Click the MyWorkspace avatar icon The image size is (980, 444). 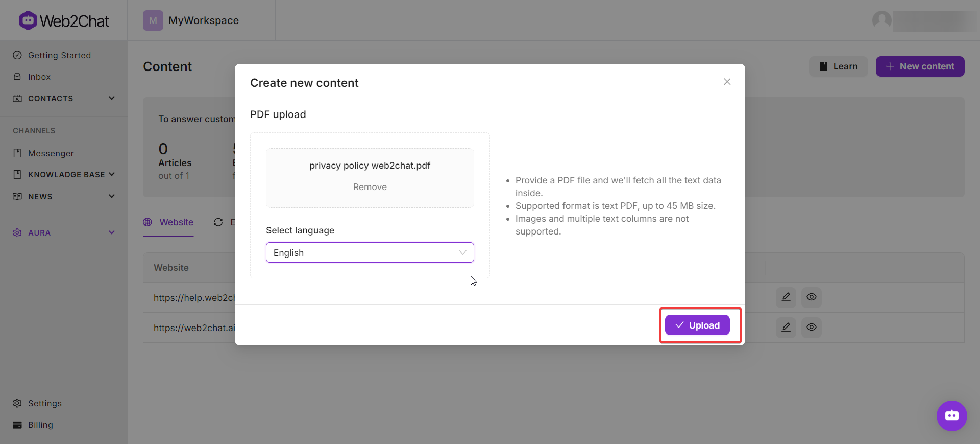point(153,20)
